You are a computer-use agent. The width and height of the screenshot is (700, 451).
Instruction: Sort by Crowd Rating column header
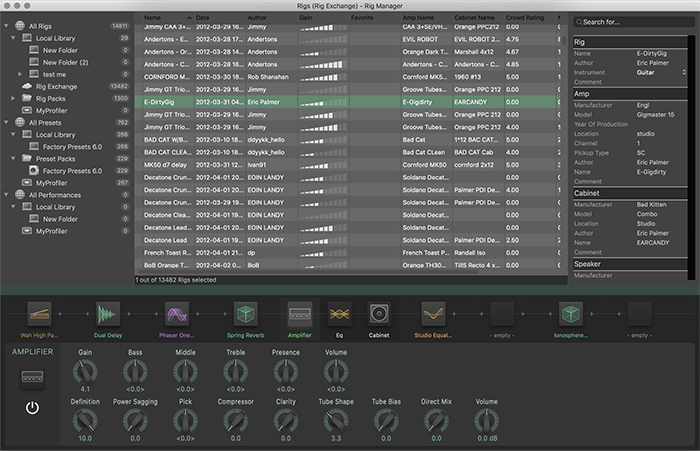point(530,18)
